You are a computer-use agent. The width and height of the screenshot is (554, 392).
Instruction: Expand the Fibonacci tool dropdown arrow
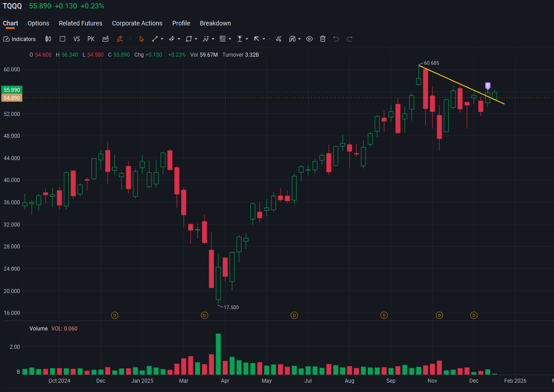tap(230, 39)
